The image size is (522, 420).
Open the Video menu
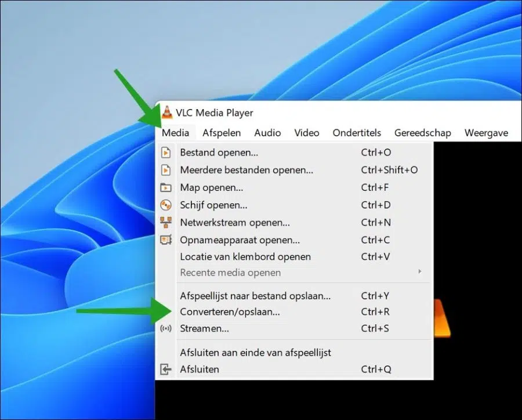(x=307, y=133)
